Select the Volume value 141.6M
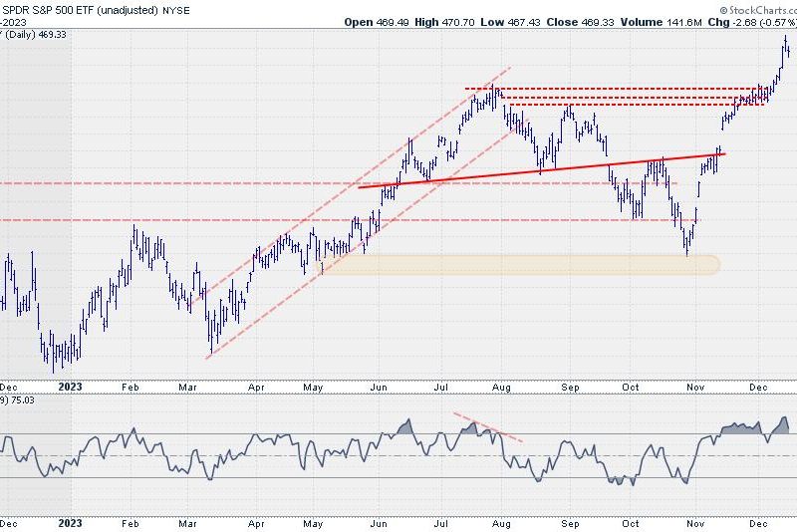797x532 pixels. coord(684,22)
